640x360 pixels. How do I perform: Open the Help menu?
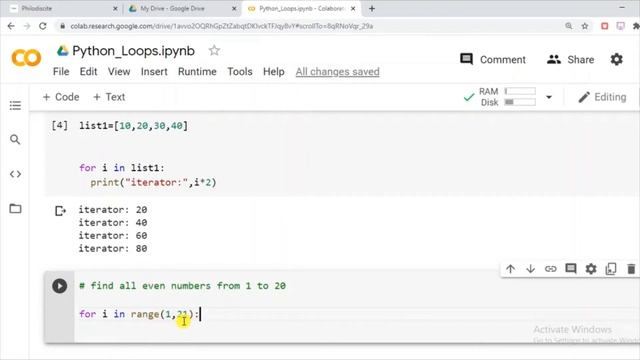coord(273,72)
